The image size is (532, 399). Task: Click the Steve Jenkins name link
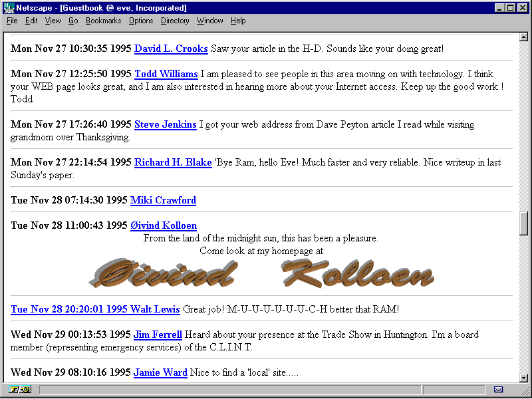tap(165, 124)
